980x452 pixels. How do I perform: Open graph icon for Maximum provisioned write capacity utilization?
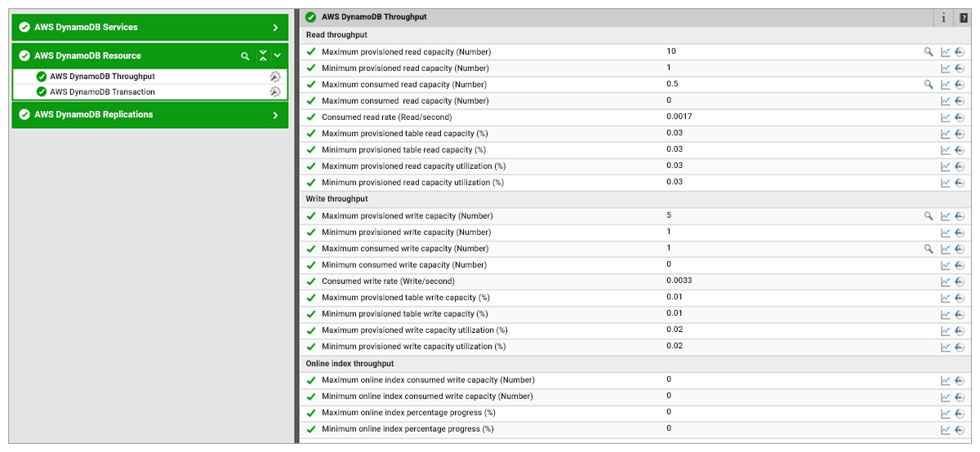[946, 330]
